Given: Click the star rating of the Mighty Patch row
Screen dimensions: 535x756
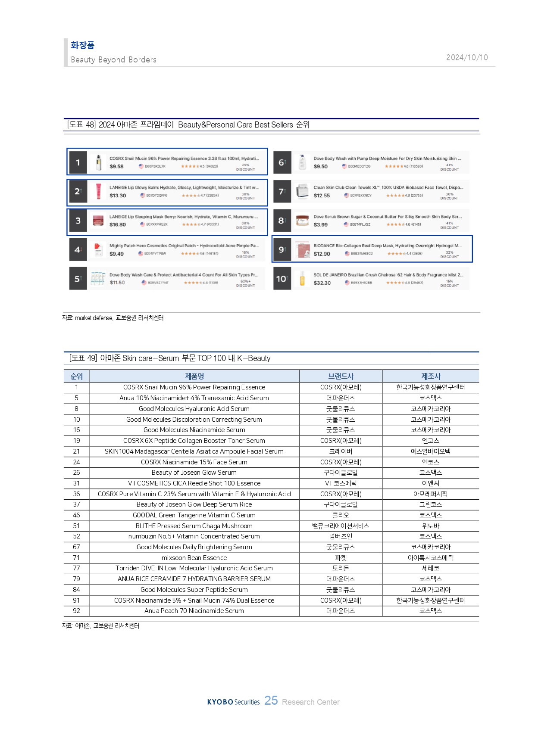Looking at the screenshot, I should coord(190,254).
